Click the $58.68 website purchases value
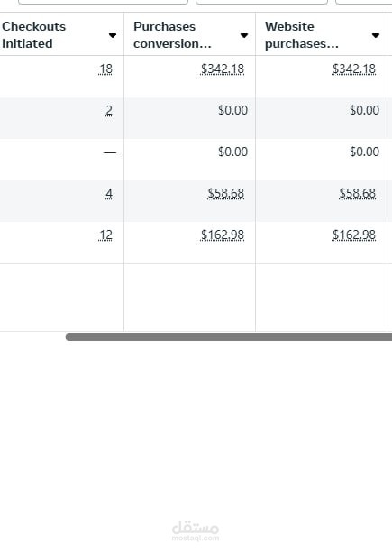 (358, 194)
